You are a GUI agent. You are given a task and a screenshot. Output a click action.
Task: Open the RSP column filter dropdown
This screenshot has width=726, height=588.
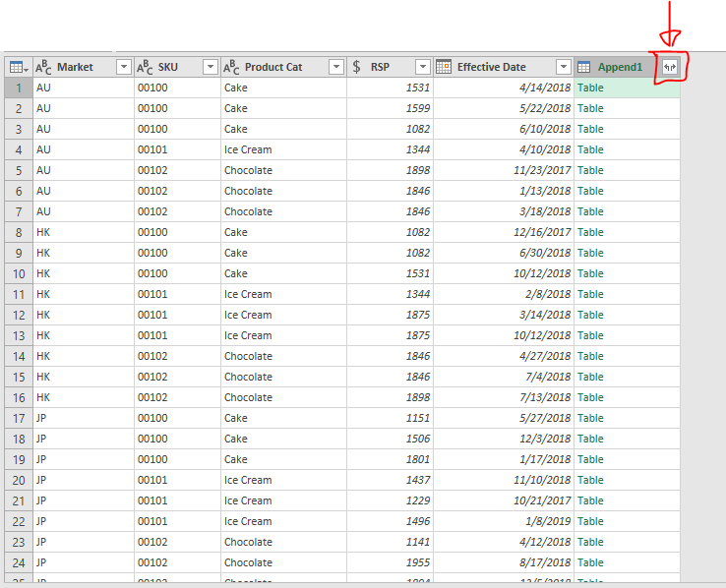(422, 67)
